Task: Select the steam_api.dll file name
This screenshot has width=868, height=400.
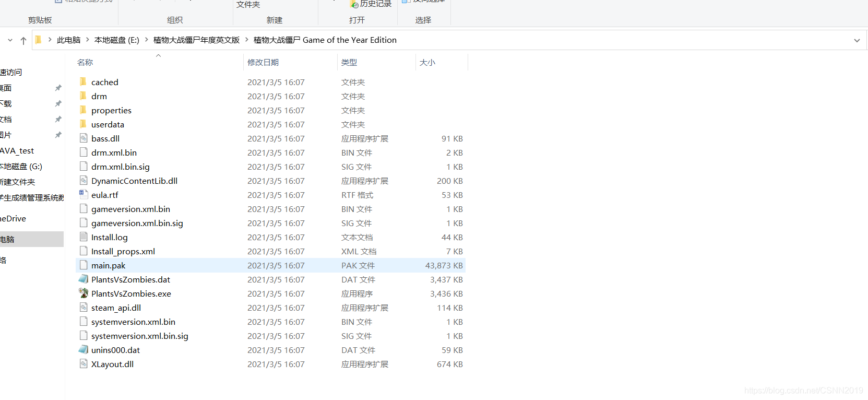Action: 116,308
